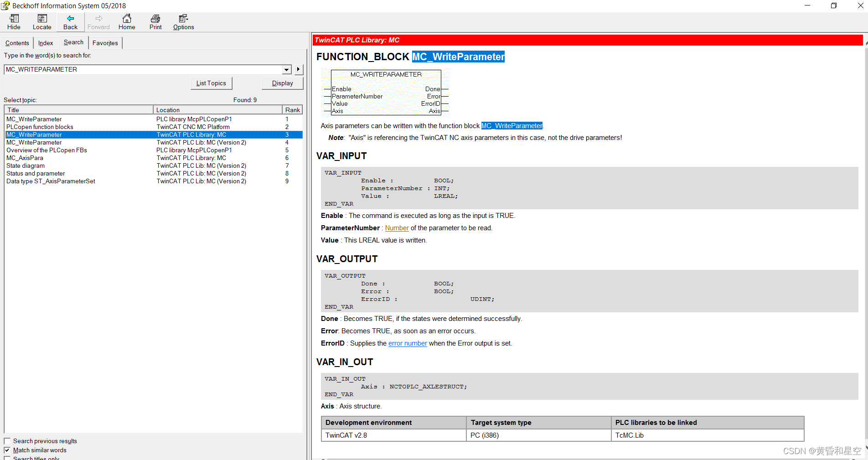This screenshot has height=460, width=868.
Task: Click the List Topics button
Action: (x=211, y=83)
